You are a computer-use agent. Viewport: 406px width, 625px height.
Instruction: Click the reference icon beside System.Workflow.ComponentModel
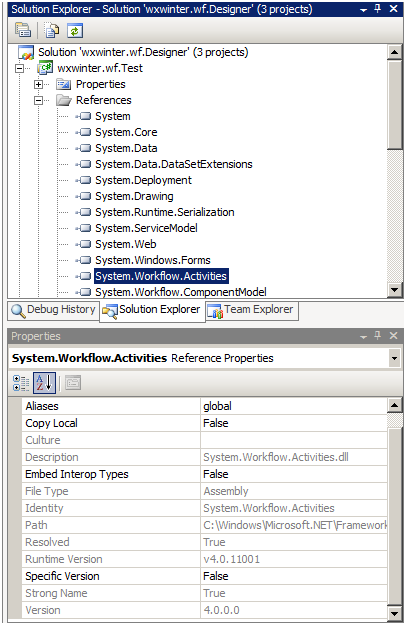click(83, 292)
